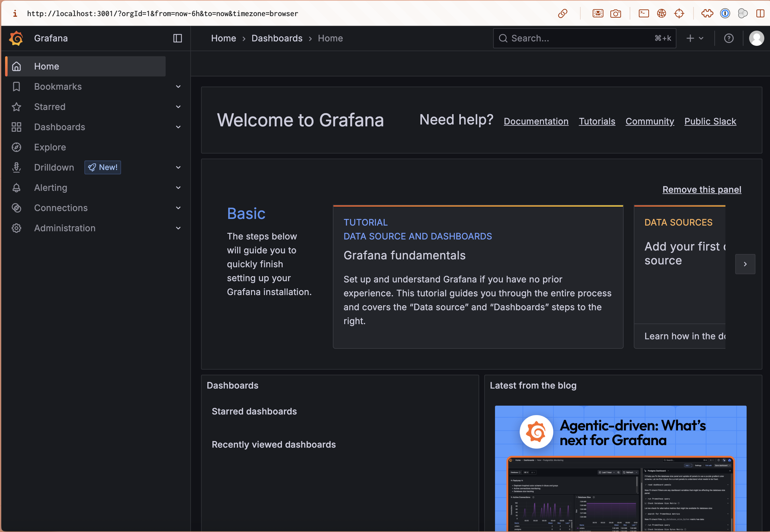Open the plus New dropdown

(695, 38)
